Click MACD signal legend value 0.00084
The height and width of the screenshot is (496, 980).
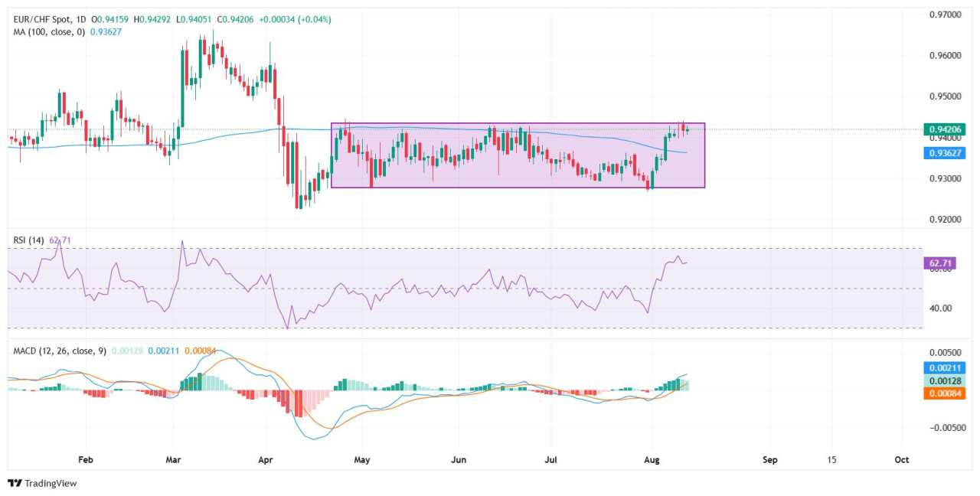pyautogui.click(x=200, y=351)
